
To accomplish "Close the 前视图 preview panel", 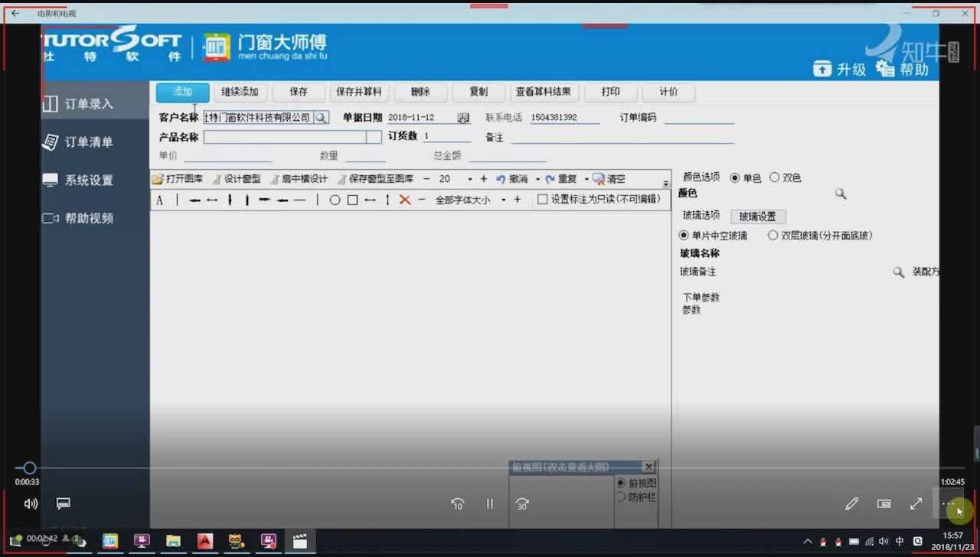I will click(x=648, y=467).
